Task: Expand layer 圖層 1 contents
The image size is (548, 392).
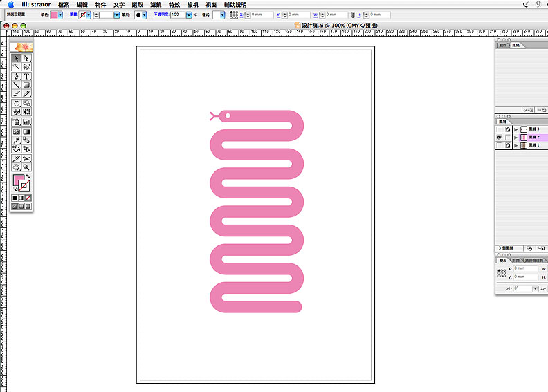Action: click(x=516, y=146)
